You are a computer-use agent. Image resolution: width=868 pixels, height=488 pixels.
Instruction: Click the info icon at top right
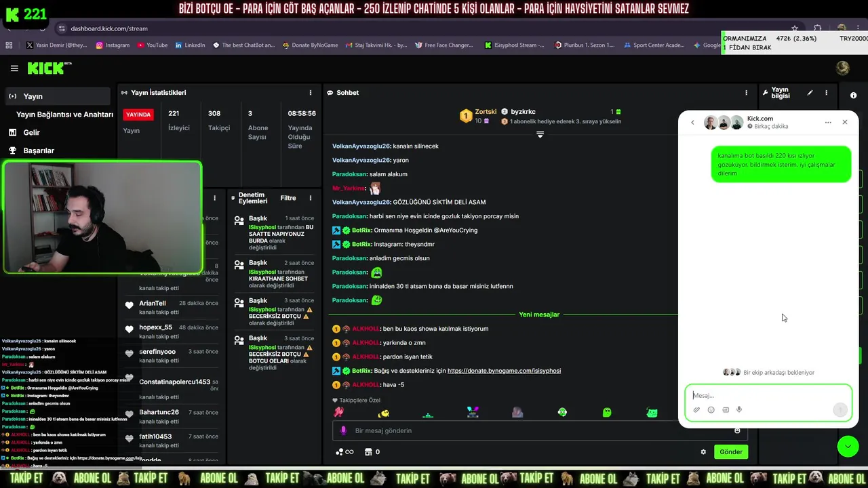[x=853, y=96]
